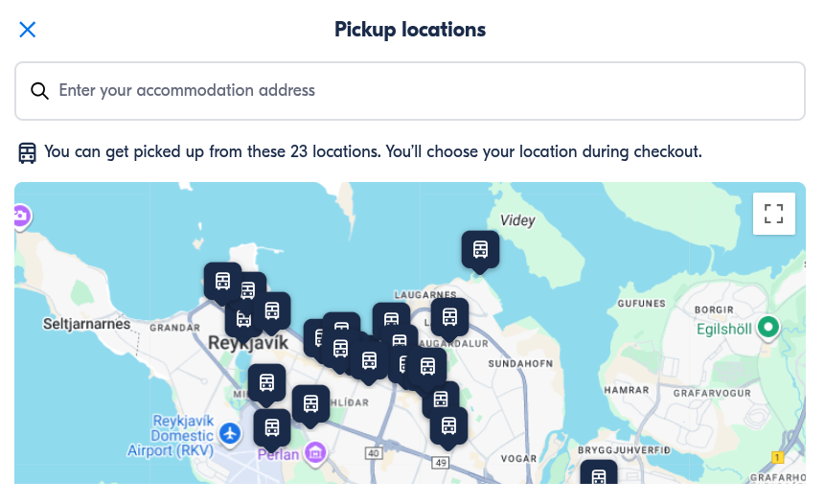Select the bus pickup pin in Laugardalur
Screen dimensions: 825x504
tap(449, 316)
